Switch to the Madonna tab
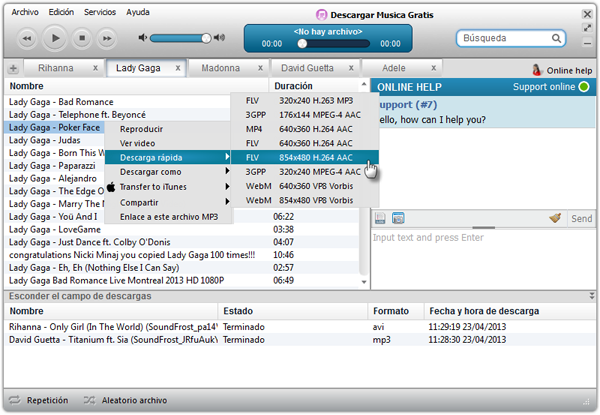The height and width of the screenshot is (415, 600). pyautogui.click(x=221, y=68)
